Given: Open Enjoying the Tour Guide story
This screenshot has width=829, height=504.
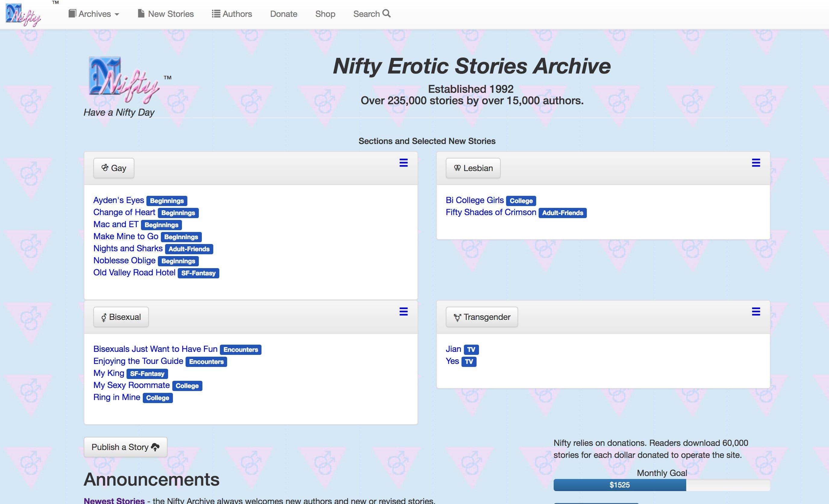Looking at the screenshot, I should (x=138, y=361).
